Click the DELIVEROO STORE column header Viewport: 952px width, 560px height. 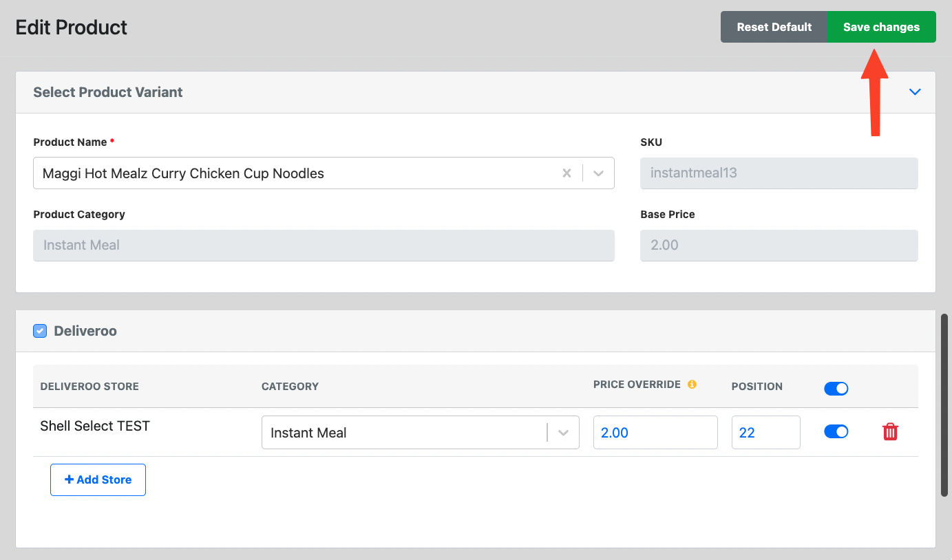89,387
